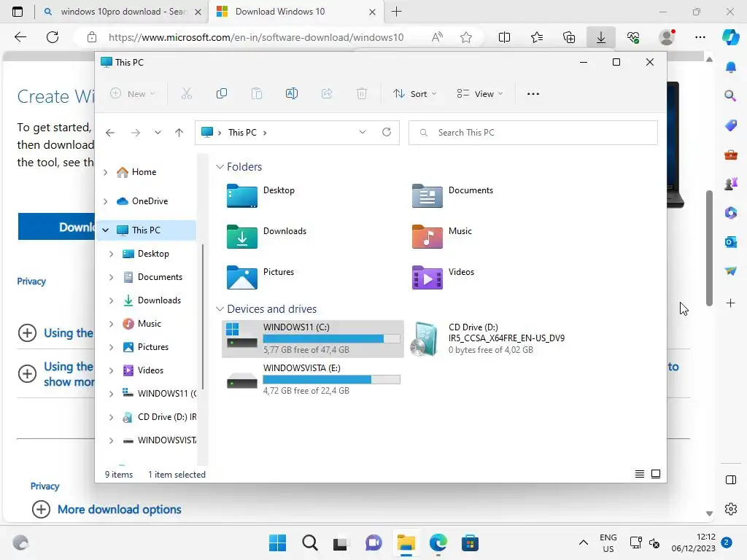
Task: Open the Edge downloads toolbar button
Action: point(601,37)
